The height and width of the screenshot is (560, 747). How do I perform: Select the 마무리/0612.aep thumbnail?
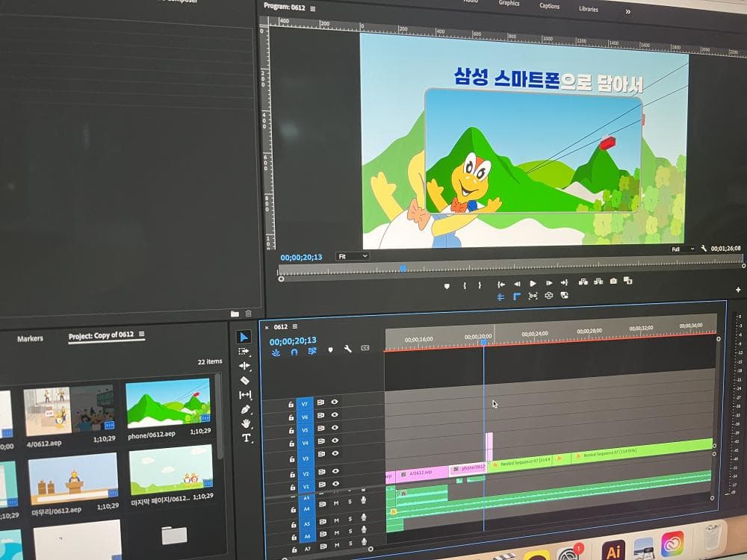[x=73, y=478]
